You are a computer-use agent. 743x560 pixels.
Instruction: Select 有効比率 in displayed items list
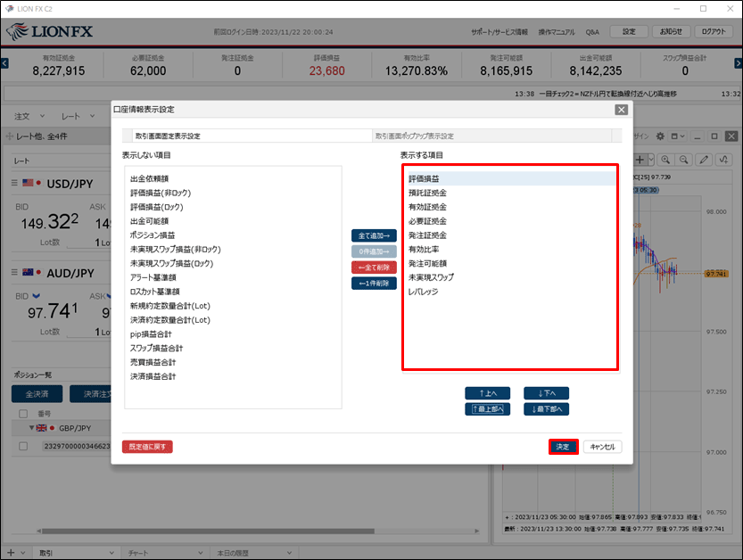[510, 249]
